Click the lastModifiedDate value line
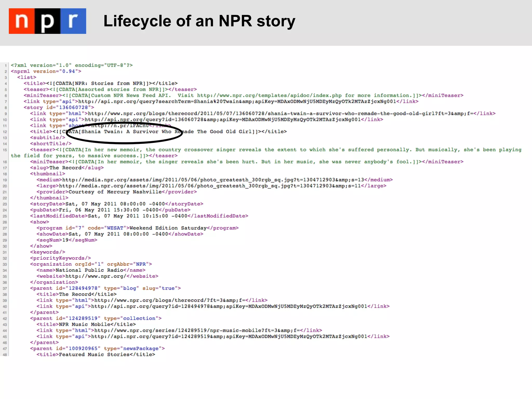Viewport: 532px width, 399px height. [x=137, y=216]
